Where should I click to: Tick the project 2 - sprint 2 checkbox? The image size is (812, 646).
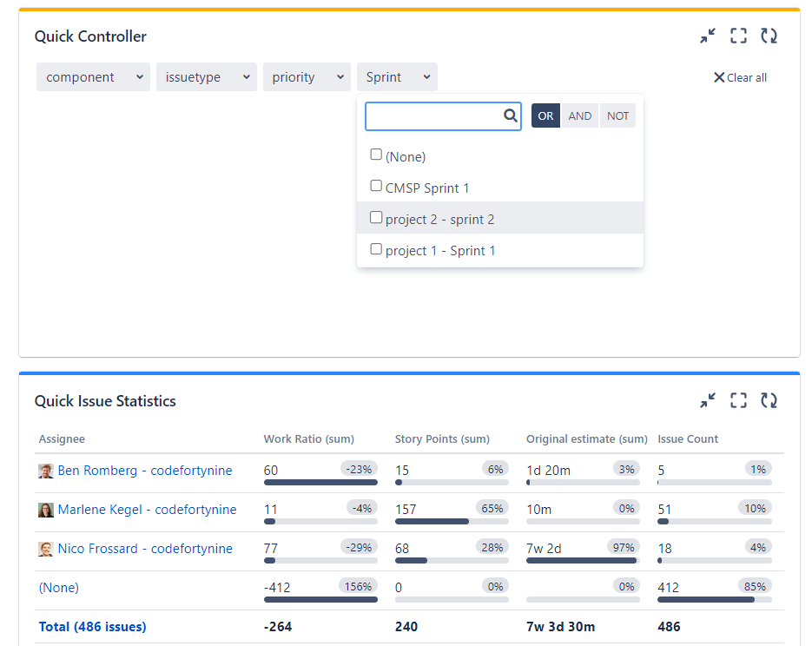click(376, 216)
